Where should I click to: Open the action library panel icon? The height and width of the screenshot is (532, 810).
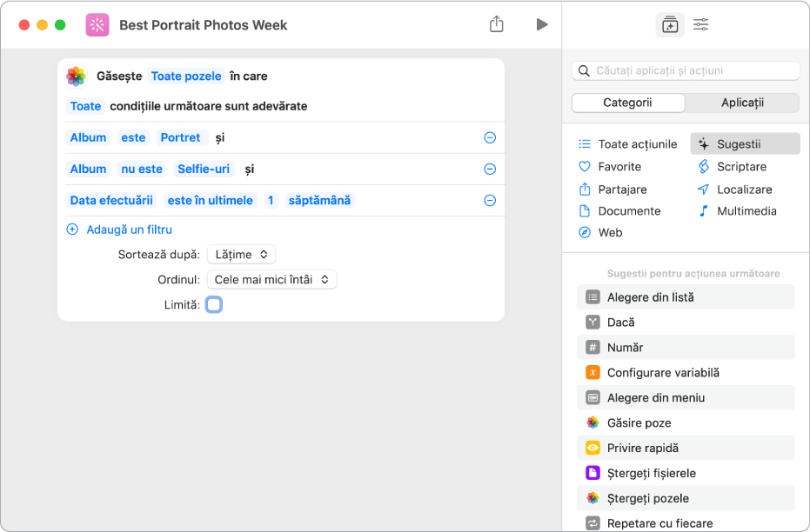669,25
